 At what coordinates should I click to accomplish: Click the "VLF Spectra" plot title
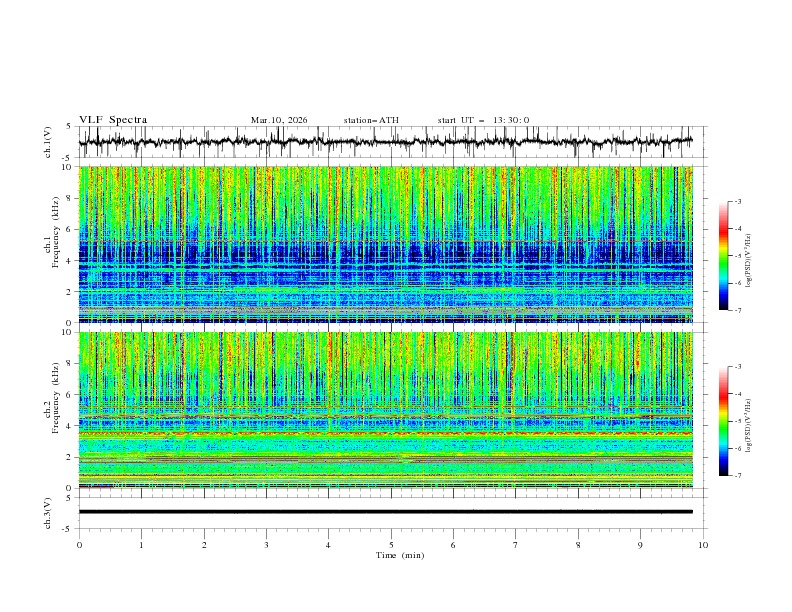(113, 120)
